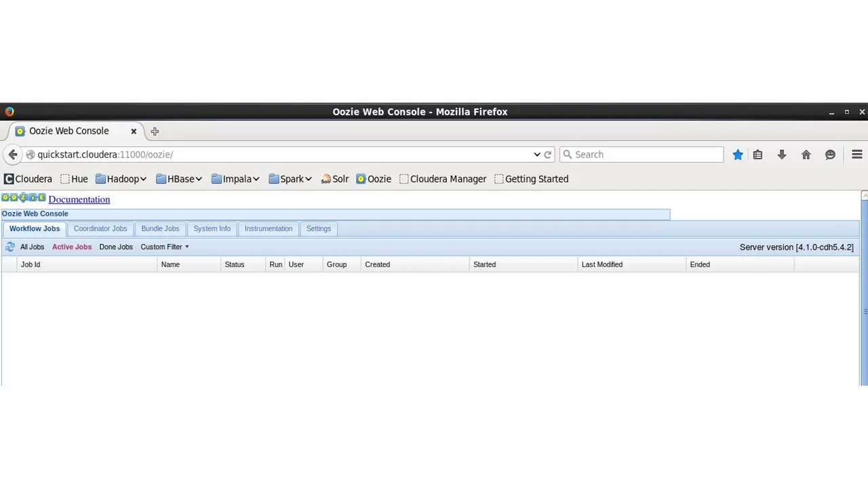Expand the Spark bookmarks folder

[x=290, y=179]
